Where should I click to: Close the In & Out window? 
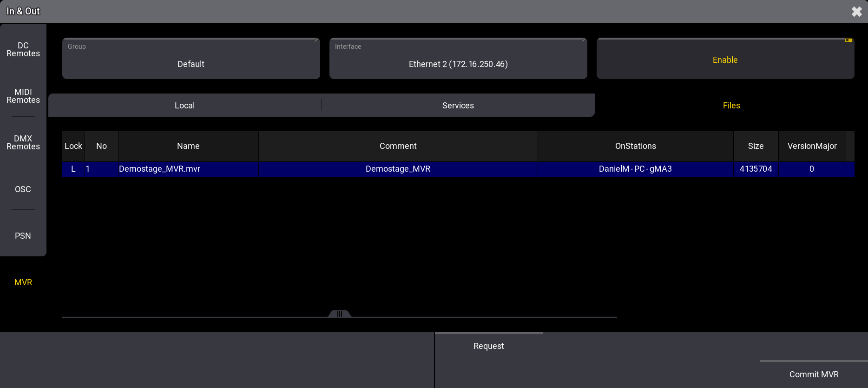856,12
